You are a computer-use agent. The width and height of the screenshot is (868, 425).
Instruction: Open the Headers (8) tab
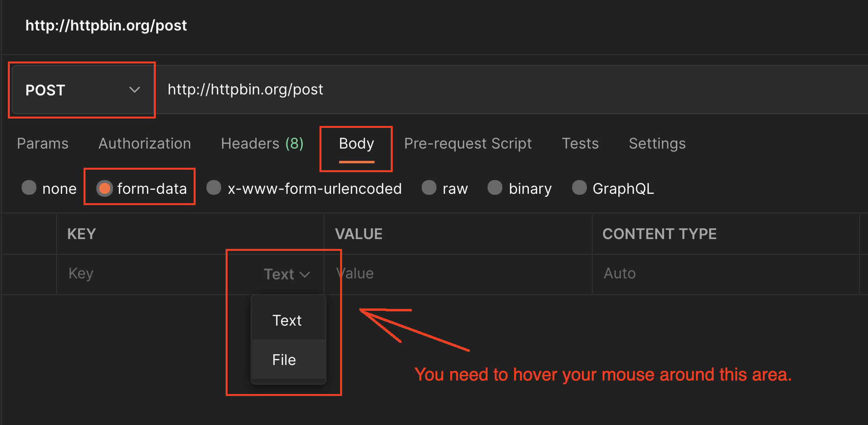(262, 144)
